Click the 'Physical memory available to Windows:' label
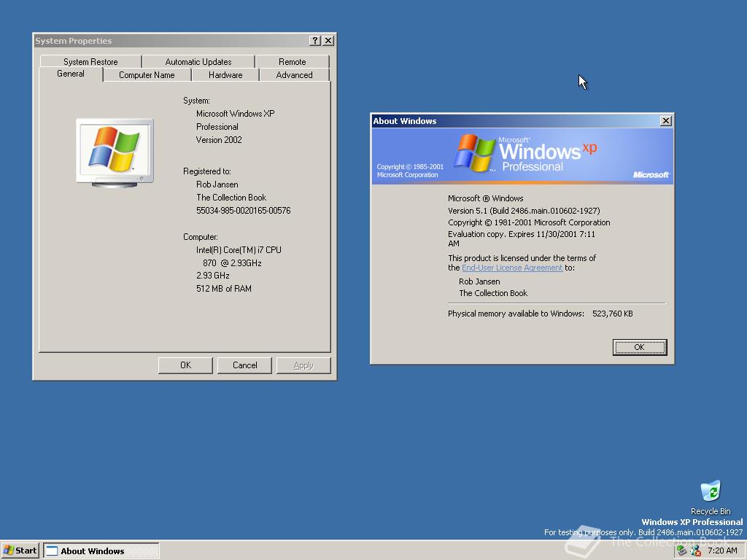The height and width of the screenshot is (560, 747). (x=516, y=314)
